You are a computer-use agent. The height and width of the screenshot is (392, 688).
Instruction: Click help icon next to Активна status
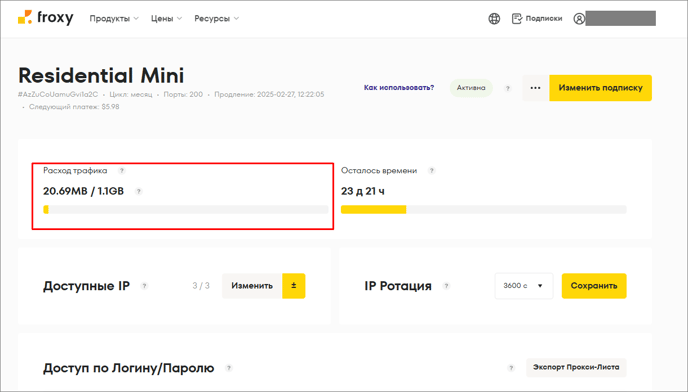coord(508,88)
